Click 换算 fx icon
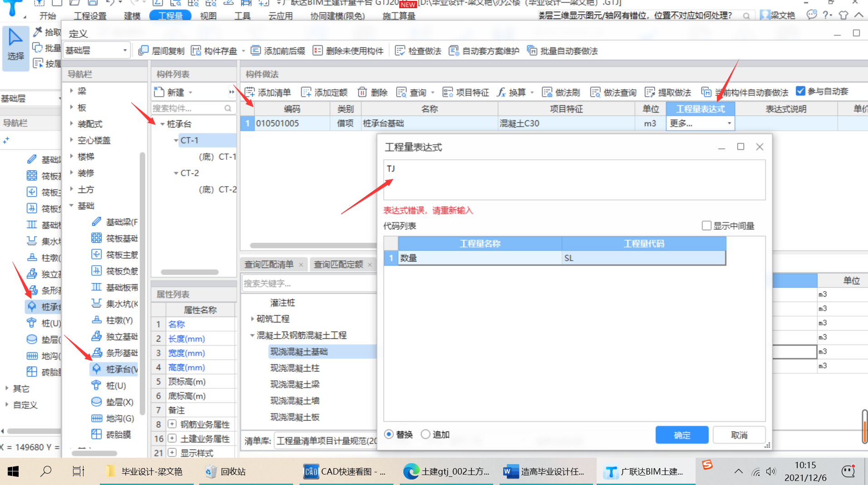 [x=501, y=92]
